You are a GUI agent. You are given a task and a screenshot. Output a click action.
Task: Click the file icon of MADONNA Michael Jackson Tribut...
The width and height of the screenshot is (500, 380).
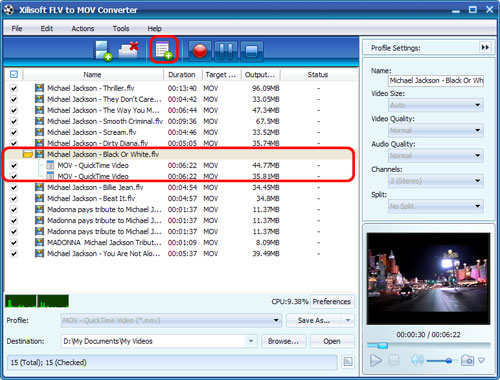[39, 242]
